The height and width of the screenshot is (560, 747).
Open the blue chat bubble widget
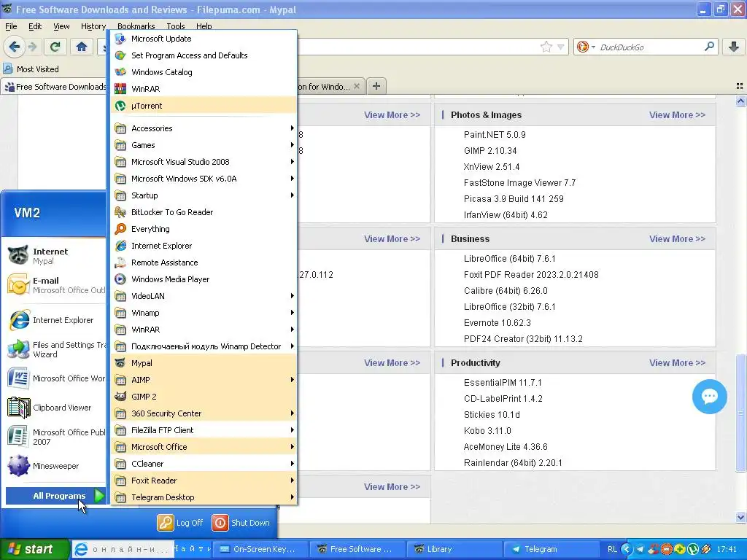(x=709, y=396)
